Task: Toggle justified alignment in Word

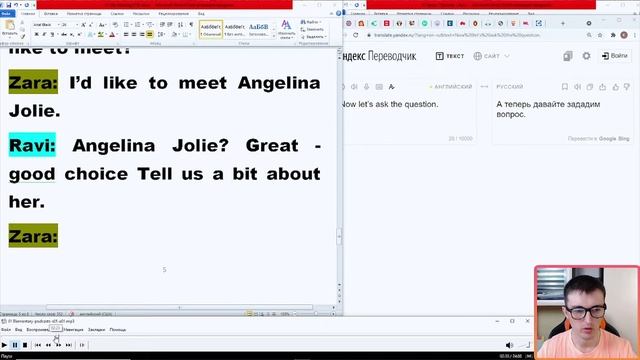Action: [150, 34]
